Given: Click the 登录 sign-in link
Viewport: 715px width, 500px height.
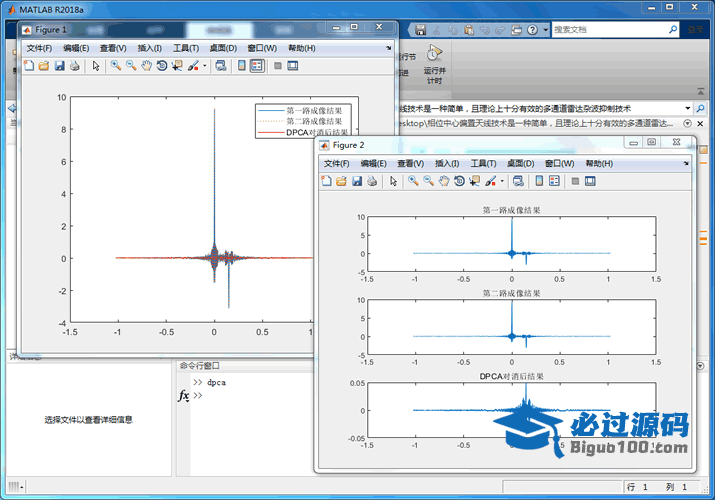Looking at the screenshot, I should 696,30.
